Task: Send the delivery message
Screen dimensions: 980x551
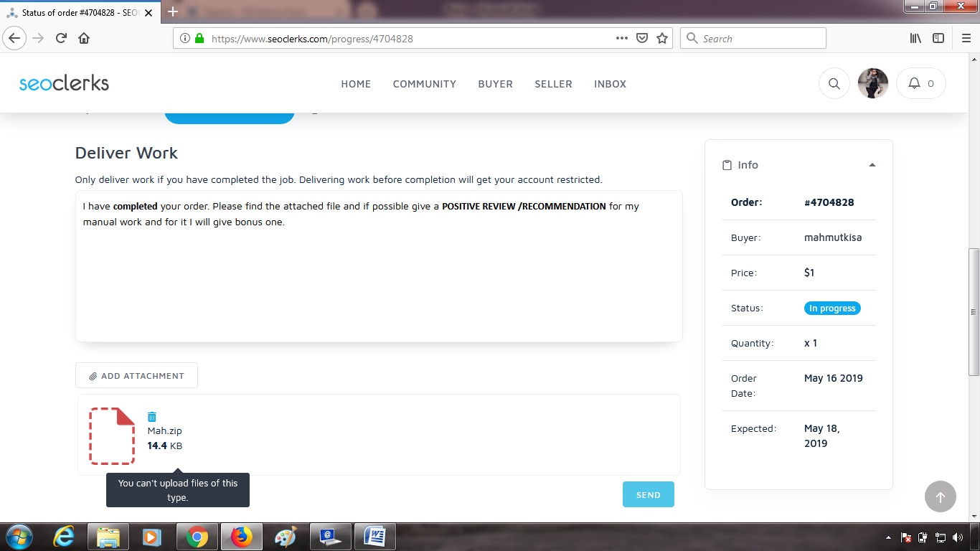Action: tap(649, 494)
